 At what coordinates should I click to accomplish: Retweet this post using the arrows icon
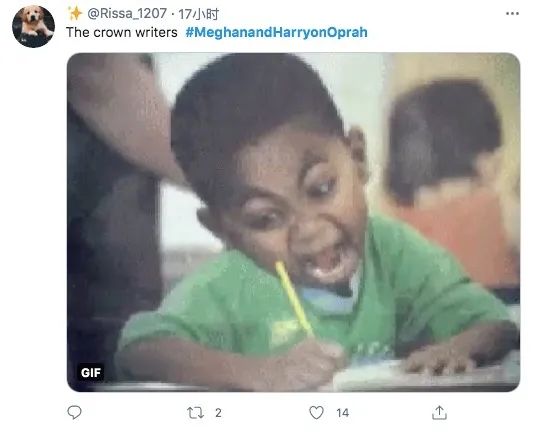click(x=195, y=413)
